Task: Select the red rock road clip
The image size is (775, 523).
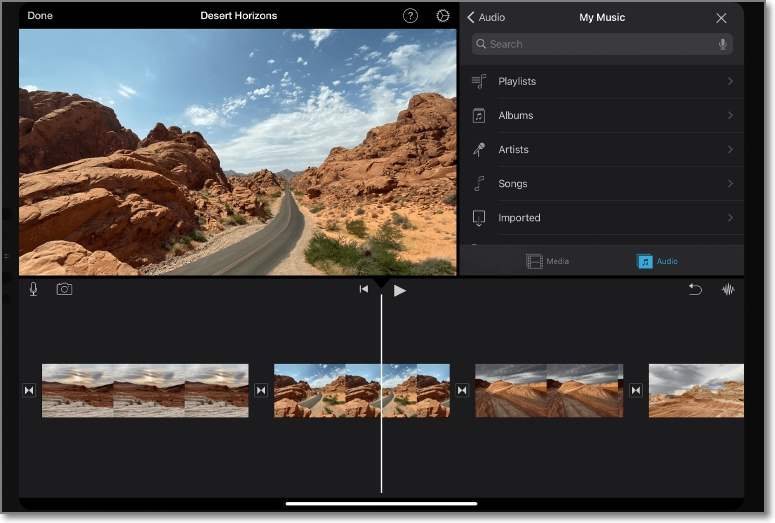Action: [362, 391]
